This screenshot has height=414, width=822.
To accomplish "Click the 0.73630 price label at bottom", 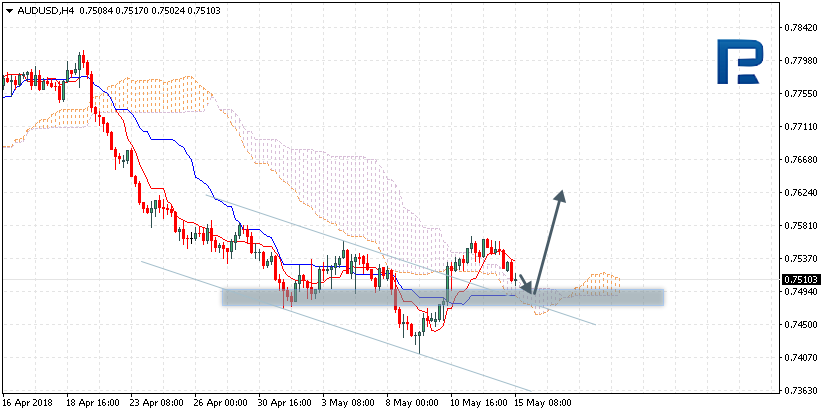I will (800, 391).
